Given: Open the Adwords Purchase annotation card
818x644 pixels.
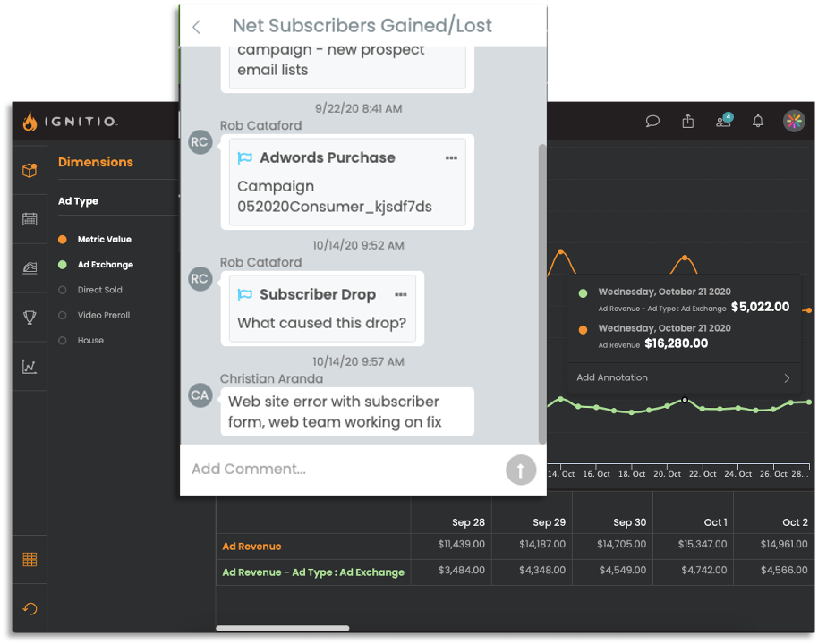Looking at the screenshot, I should coord(347,182).
